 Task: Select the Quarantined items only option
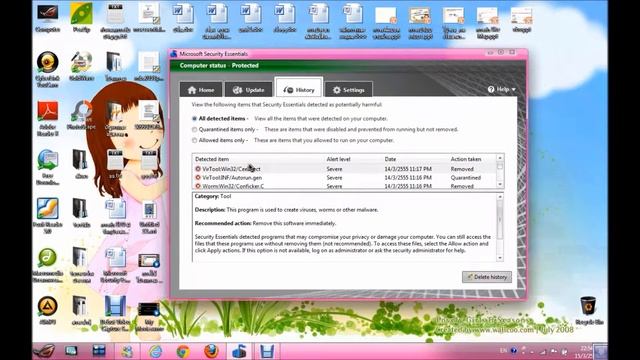click(194, 129)
